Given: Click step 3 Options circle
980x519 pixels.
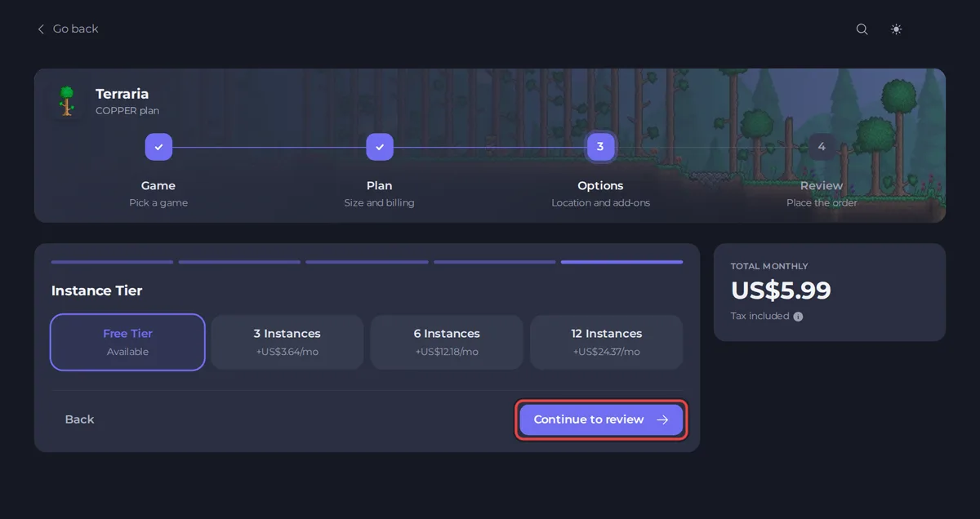Looking at the screenshot, I should pyautogui.click(x=600, y=147).
